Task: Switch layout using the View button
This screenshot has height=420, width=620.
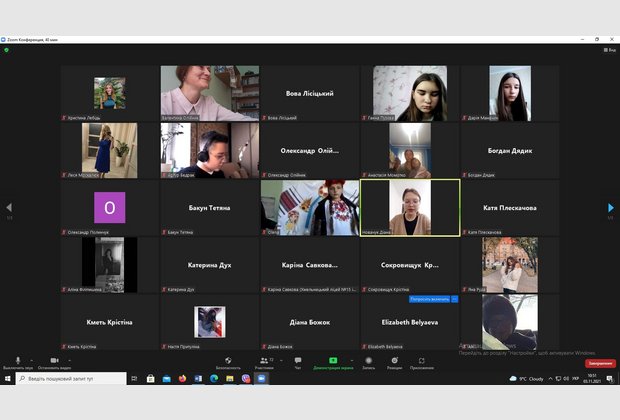Action: [x=609, y=50]
